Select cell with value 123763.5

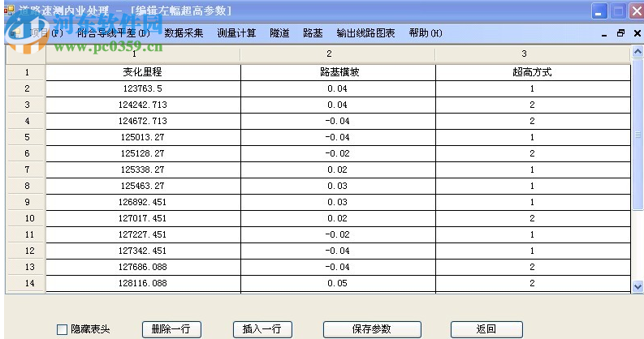[x=143, y=89]
